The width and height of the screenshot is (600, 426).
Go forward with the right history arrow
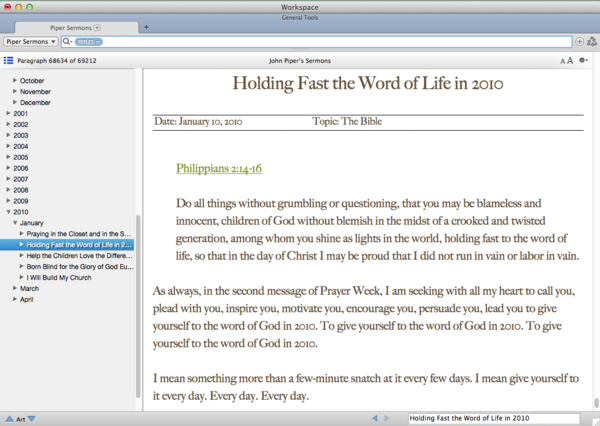386,418
